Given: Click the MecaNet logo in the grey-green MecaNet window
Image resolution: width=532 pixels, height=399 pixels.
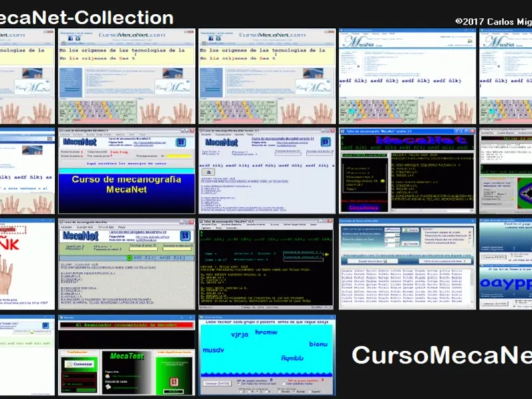Looking at the screenshot, I should tap(80, 236).
